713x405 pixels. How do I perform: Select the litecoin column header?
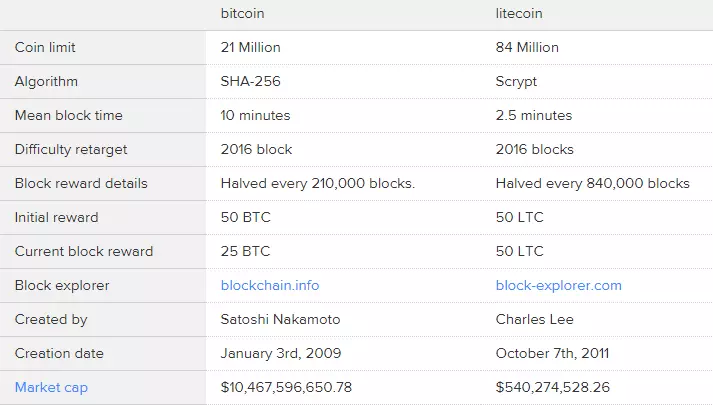519,14
